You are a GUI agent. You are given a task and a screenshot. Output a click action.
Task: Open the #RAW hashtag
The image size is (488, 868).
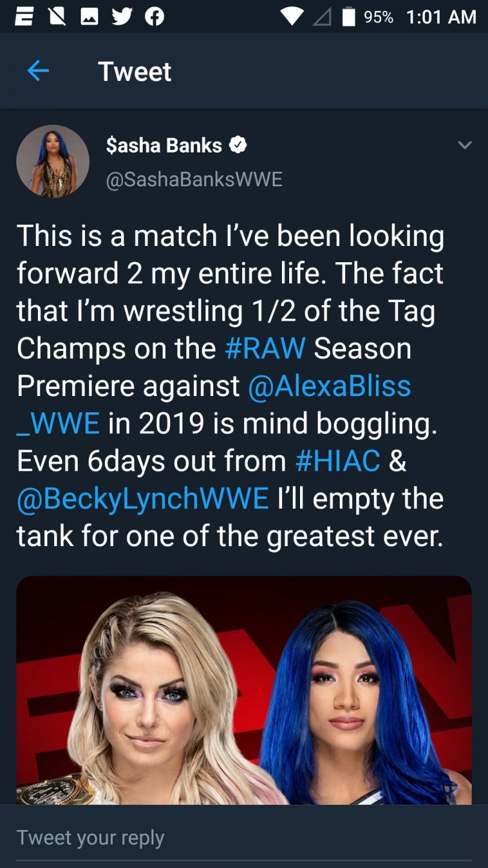pos(265,348)
